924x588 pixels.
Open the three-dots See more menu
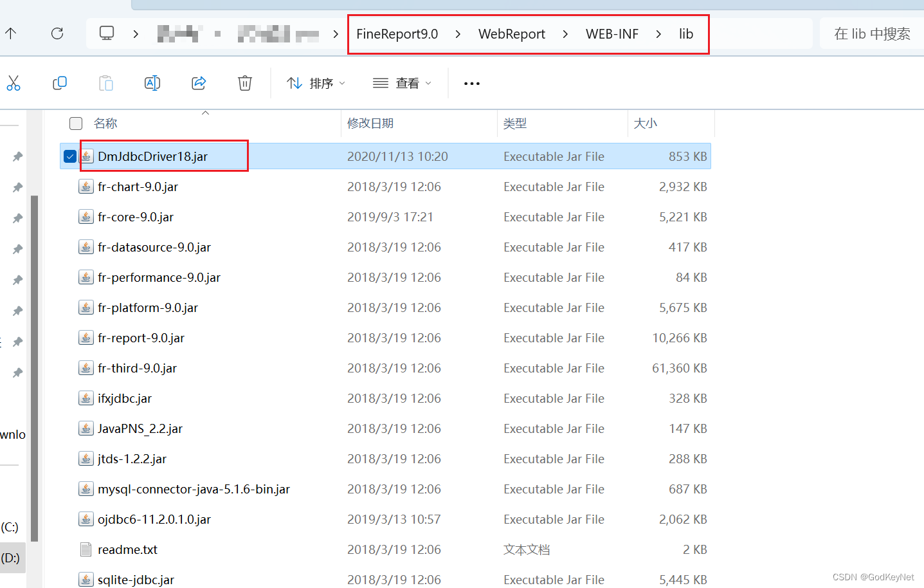(472, 84)
